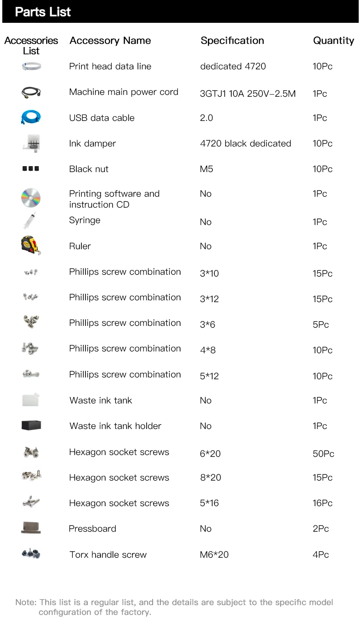Click the "Machine main power cord" label
Screen dimensions: 361x644
click(x=123, y=92)
